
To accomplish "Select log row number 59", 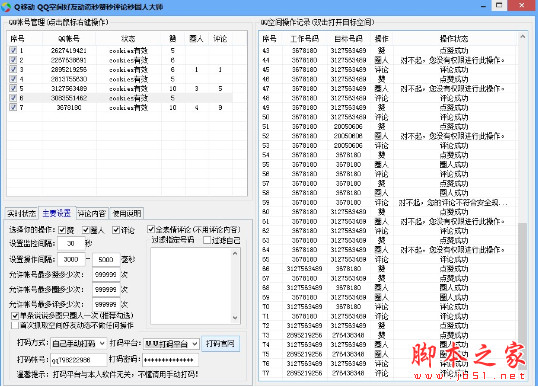I will pyautogui.click(x=388, y=202).
